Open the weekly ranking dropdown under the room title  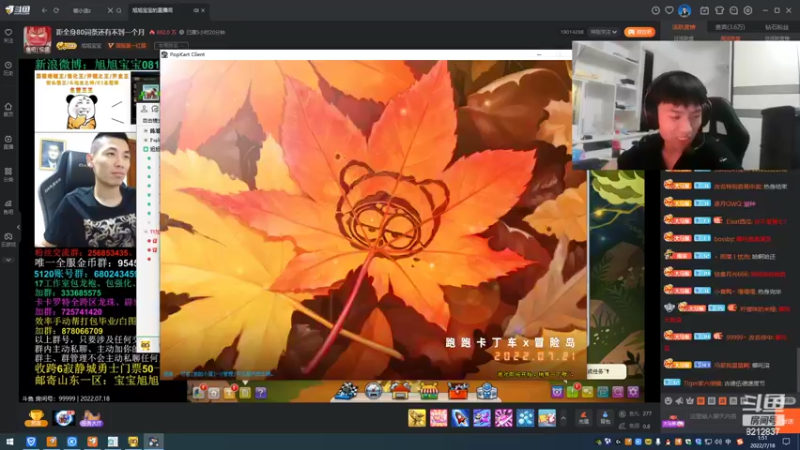point(171,46)
